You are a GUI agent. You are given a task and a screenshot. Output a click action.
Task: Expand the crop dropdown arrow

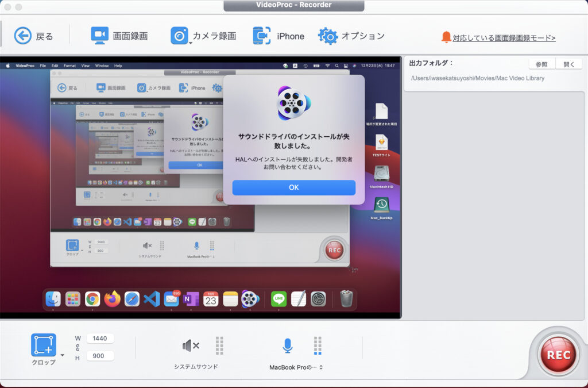coord(62,355)
